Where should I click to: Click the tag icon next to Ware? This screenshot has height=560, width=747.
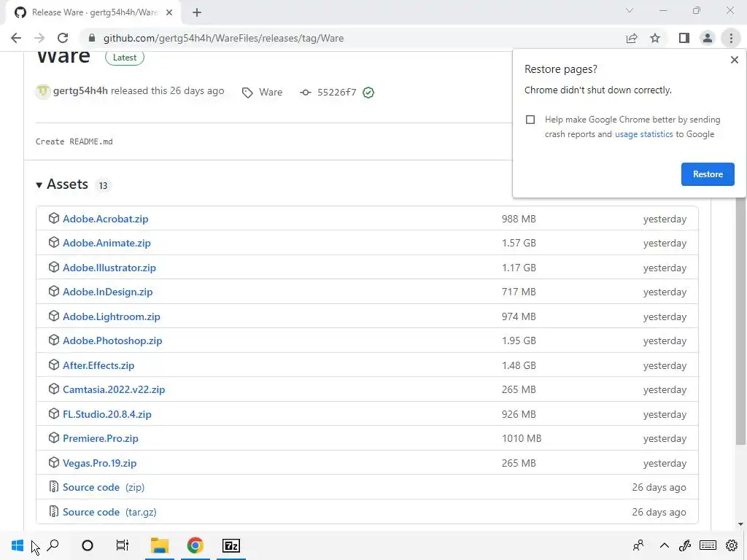click(x=247, y=93)
